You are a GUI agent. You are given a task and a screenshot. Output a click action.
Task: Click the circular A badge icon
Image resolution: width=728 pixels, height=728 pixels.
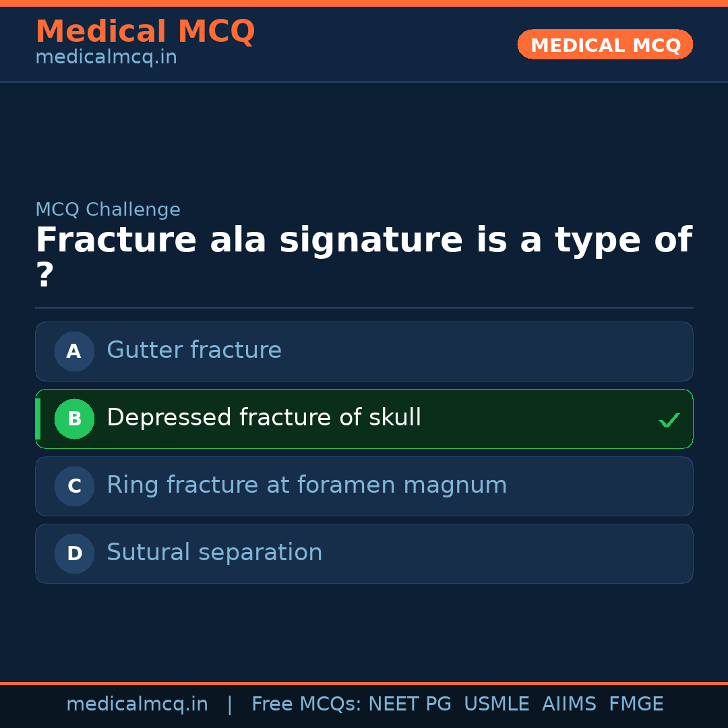point(74,351)
